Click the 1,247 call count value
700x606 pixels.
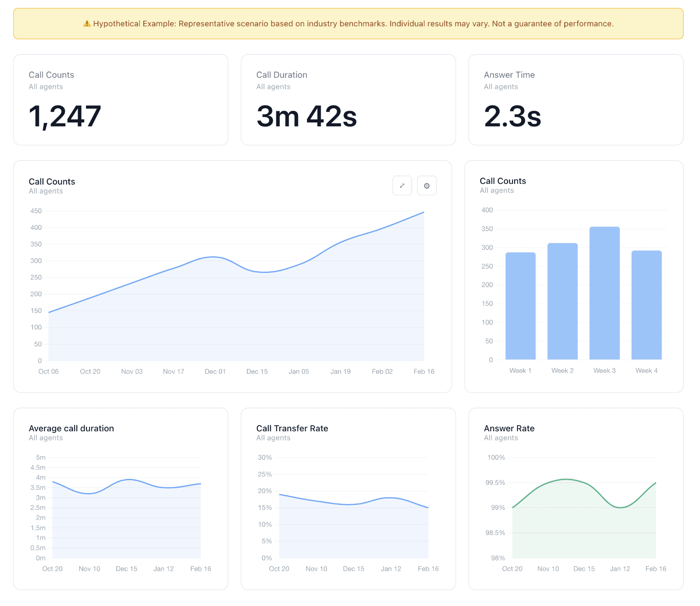pyautogui.click(x=65, y=116)
